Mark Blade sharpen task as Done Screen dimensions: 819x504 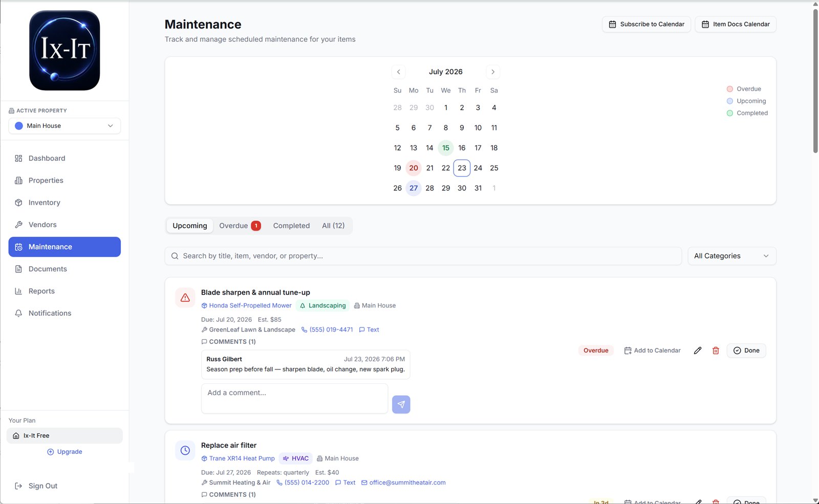coord(746,350)
